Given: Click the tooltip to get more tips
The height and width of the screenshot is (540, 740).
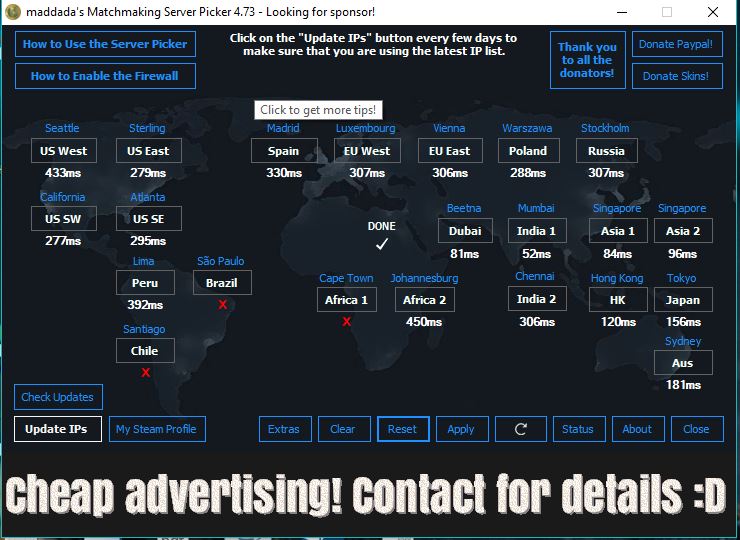Looking at the screenshot, I should (x=319, y=110).
